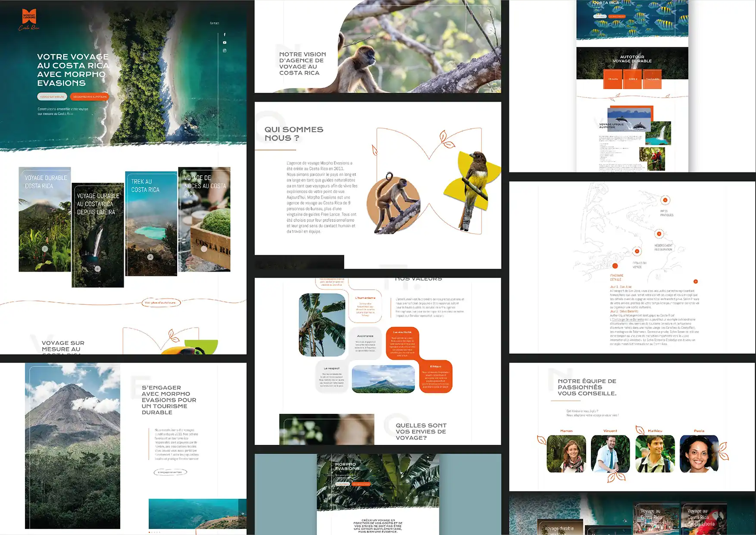Viewport: 756px width, 535px height.
Task: Click the 'L'humanisme' value card
Action: pyautogui.click(x=365, y=307)
